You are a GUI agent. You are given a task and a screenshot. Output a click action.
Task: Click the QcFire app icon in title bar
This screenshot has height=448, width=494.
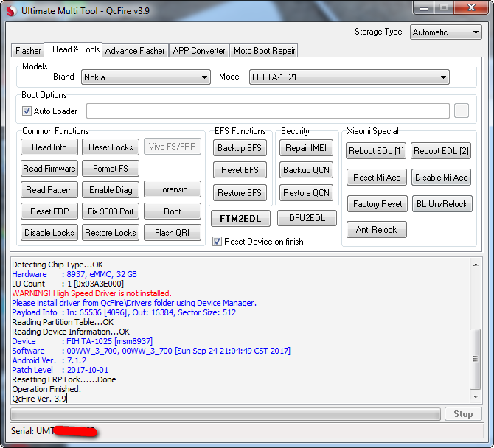point(11,11)
